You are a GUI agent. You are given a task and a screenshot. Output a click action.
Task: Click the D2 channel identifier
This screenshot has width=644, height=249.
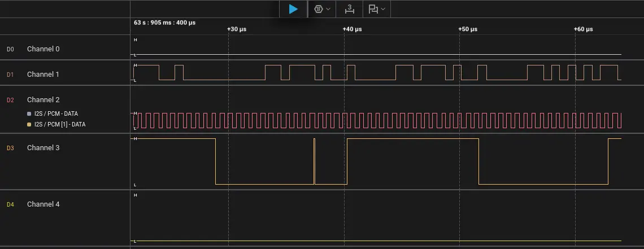click(10, 100)
